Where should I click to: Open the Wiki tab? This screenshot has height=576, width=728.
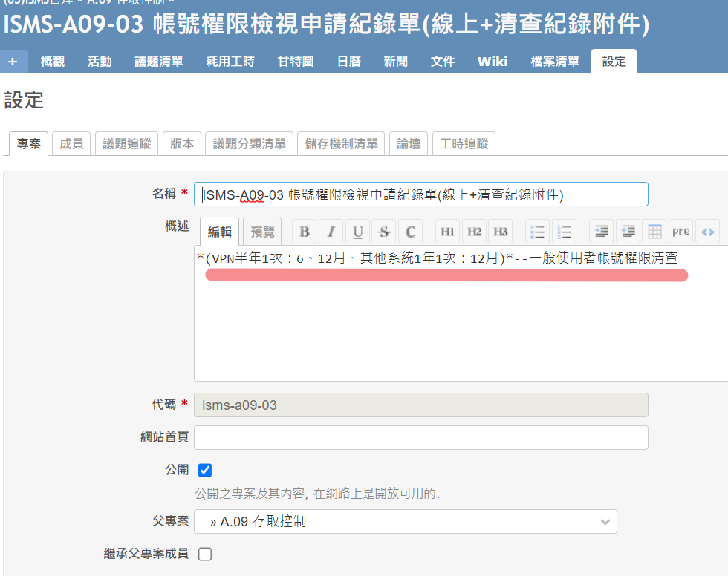point(493,61)
